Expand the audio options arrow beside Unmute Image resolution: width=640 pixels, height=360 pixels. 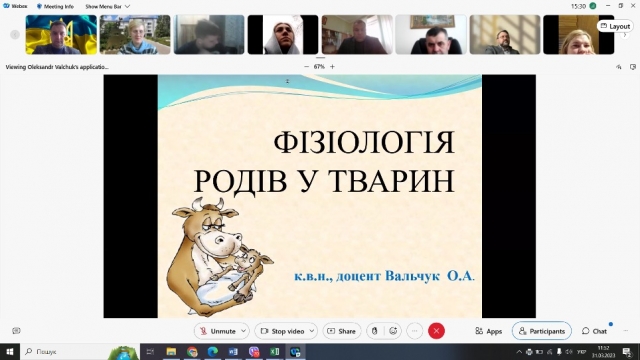[x=243, y=331]
